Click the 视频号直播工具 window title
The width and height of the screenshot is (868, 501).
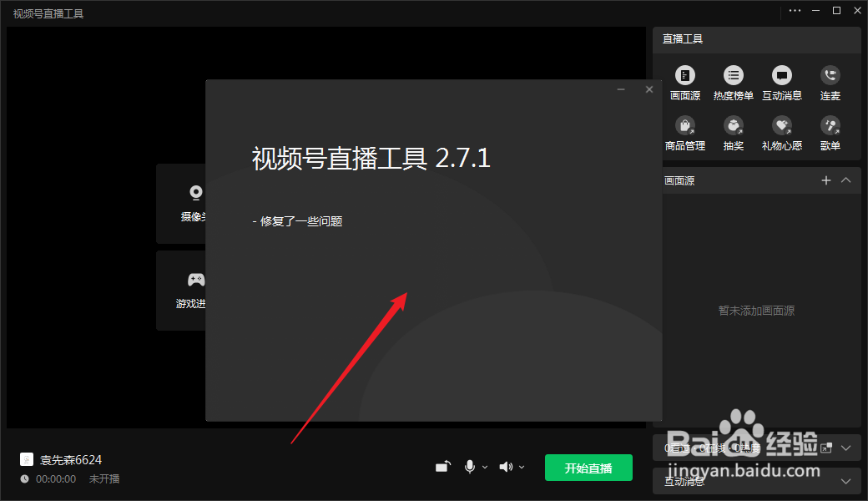[48, 13]
